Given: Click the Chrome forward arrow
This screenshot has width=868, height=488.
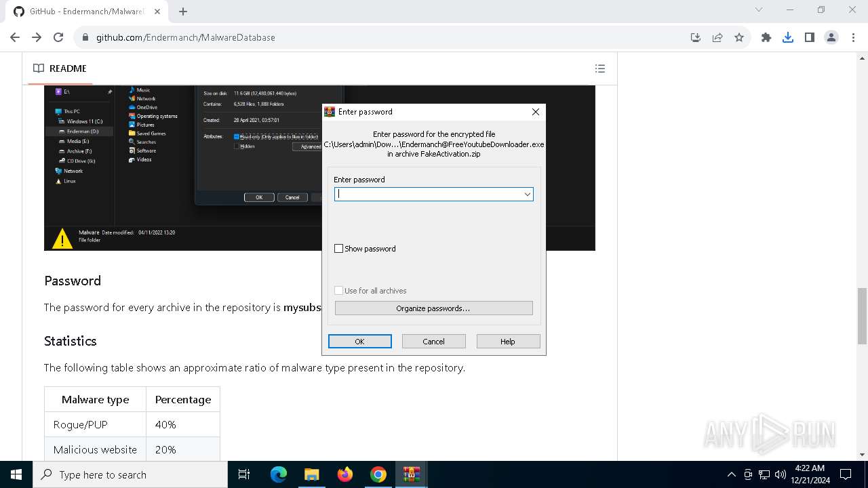Looking at the screenshot, I should pyautogui.click(x=37, y=37).
